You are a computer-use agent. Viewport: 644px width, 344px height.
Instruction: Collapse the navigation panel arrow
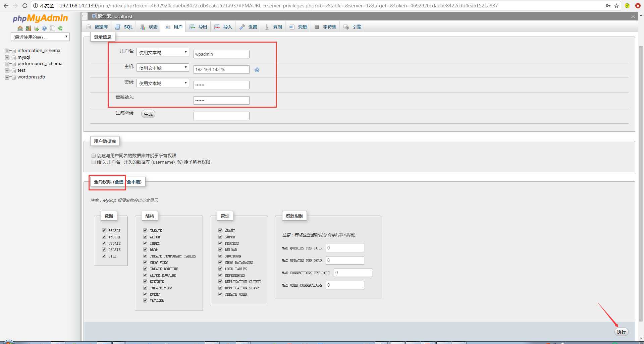pos(85,16)
